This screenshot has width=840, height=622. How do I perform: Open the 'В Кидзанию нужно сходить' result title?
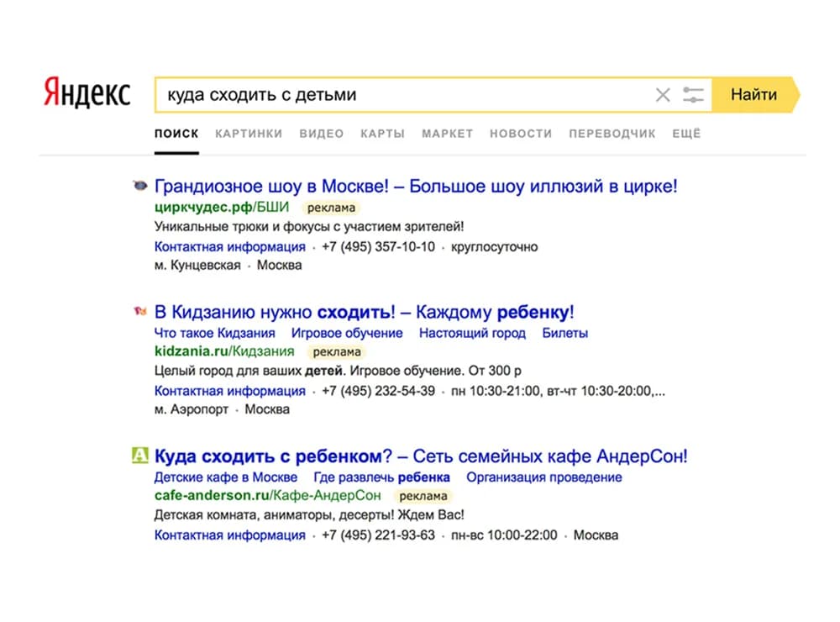coord(365,312)
